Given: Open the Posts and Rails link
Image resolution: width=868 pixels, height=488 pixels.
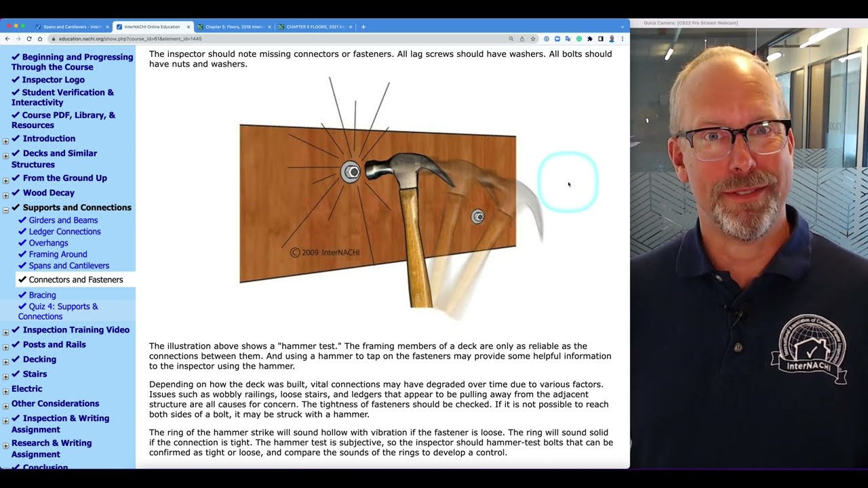Looking at the screenshot, I should tap(54, 344).
